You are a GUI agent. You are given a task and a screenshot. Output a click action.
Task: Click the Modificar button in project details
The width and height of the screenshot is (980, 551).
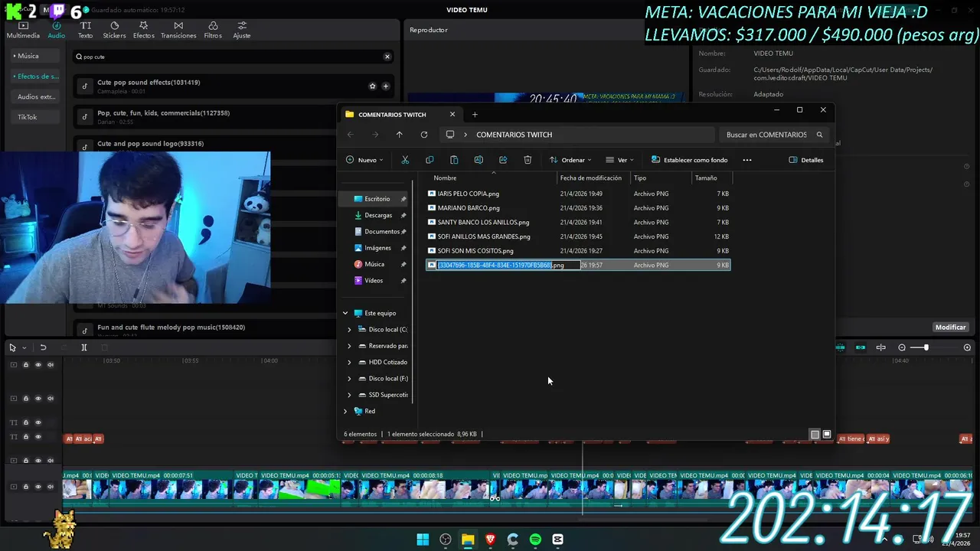point(950,327)
